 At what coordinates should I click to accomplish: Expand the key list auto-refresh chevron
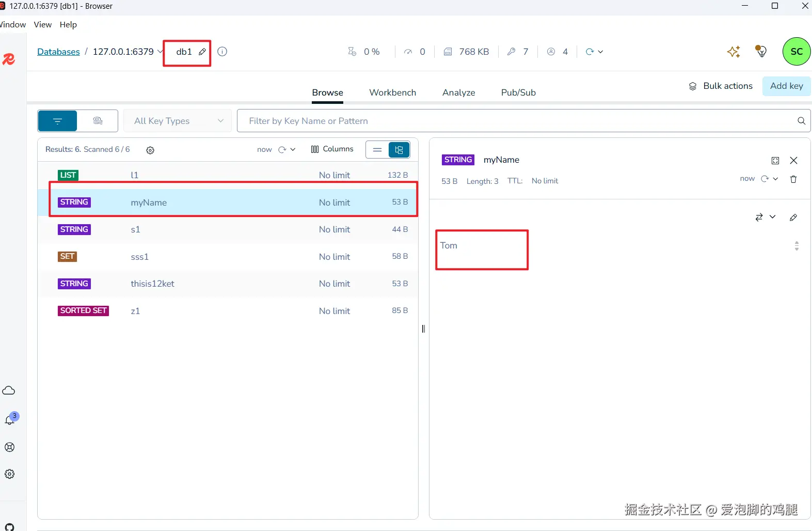coord(293,149)
